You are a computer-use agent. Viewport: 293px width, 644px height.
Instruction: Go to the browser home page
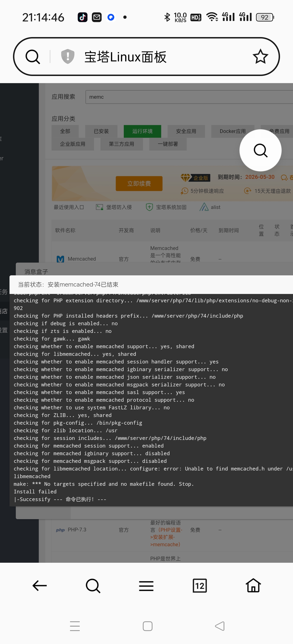(x=253, y=585)
